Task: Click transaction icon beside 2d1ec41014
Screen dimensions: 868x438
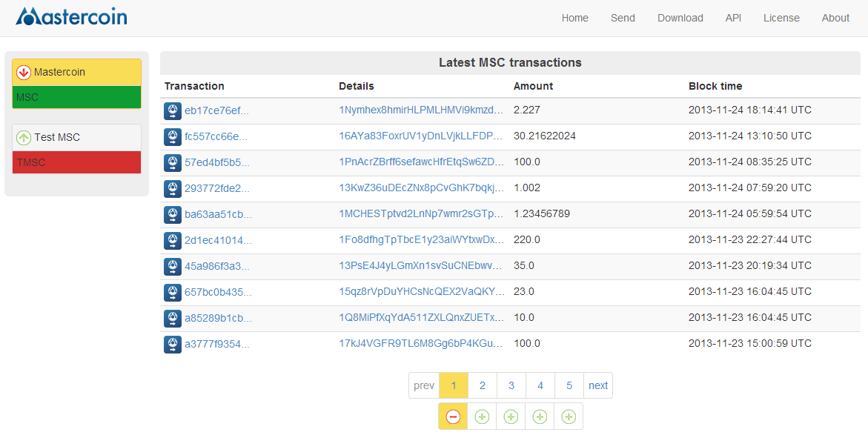Action: (173, 240)
